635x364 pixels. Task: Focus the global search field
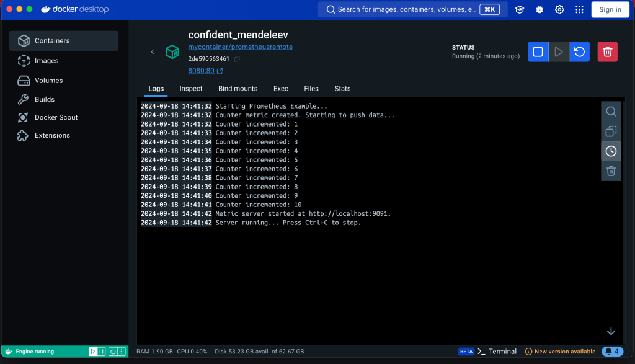tap(412, 9)
